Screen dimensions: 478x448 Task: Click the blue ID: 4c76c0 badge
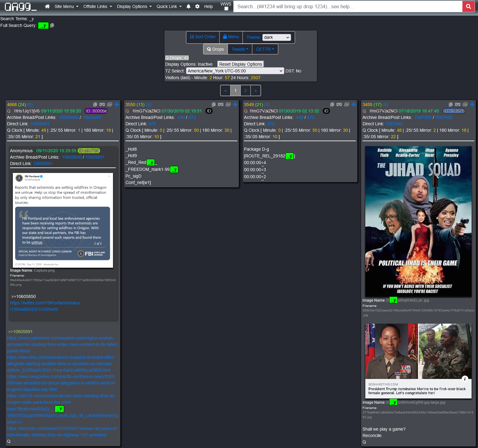coord(454,111)
